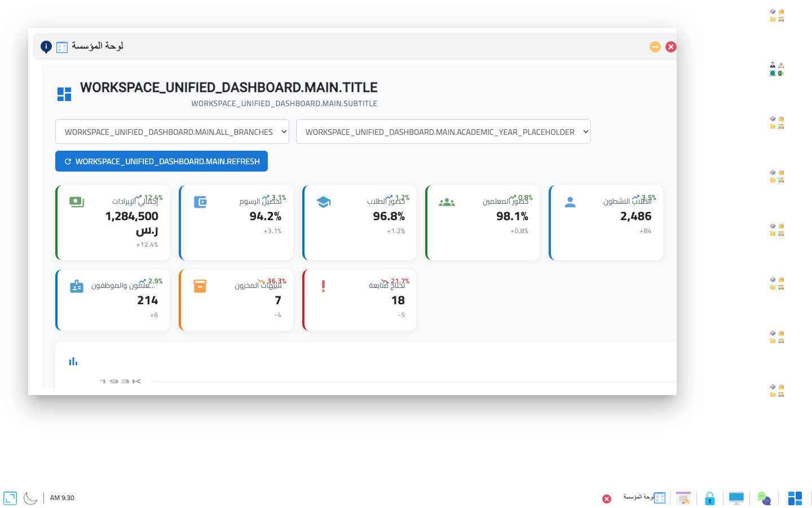Viewport: 812px width, 508px height.
Task: Click the bar chart icon in the chart panel
Action: [73, 361]
